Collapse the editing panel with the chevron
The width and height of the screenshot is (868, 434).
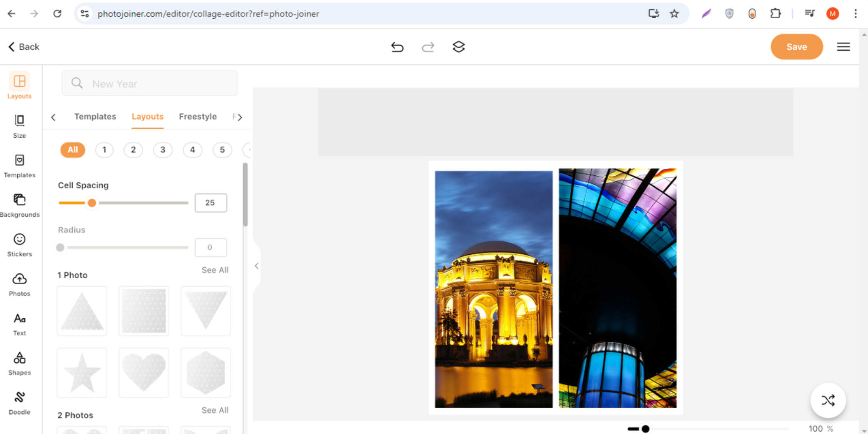pyautogui.click(x=257, y=266)
